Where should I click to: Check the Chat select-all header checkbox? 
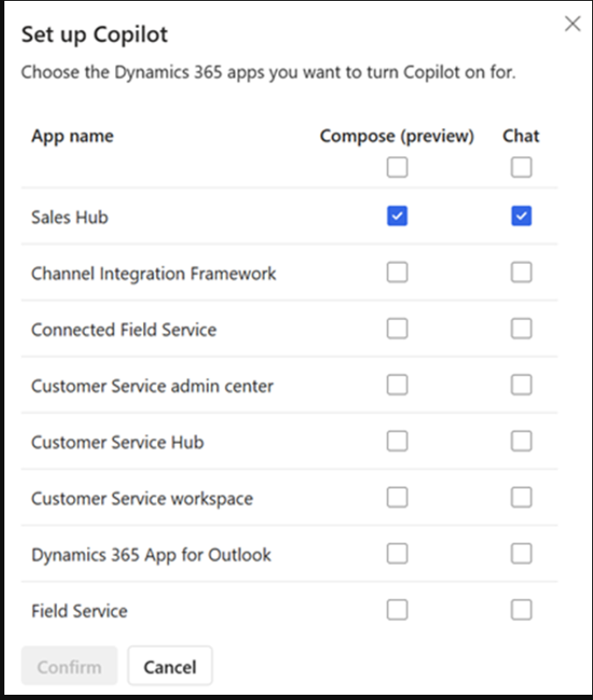(521, 167)
